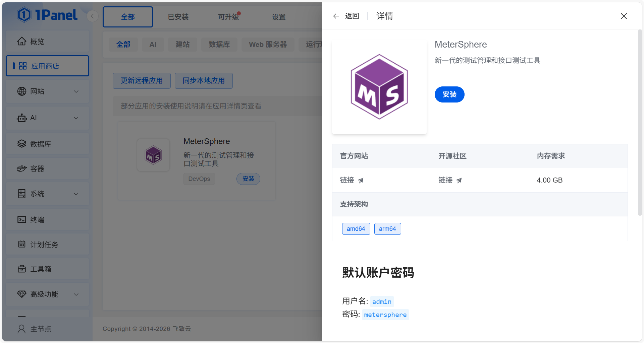Expand the 系统 submenu chevron
The width and height of the screenshot is (644, 343).
pyautogui.click(x=76, y=194)
